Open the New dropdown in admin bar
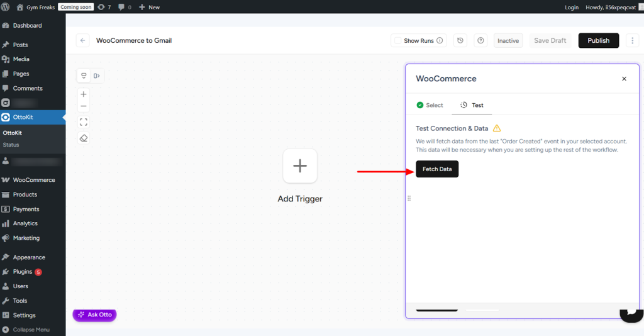644x336 pixels. (x=149, y=7)
